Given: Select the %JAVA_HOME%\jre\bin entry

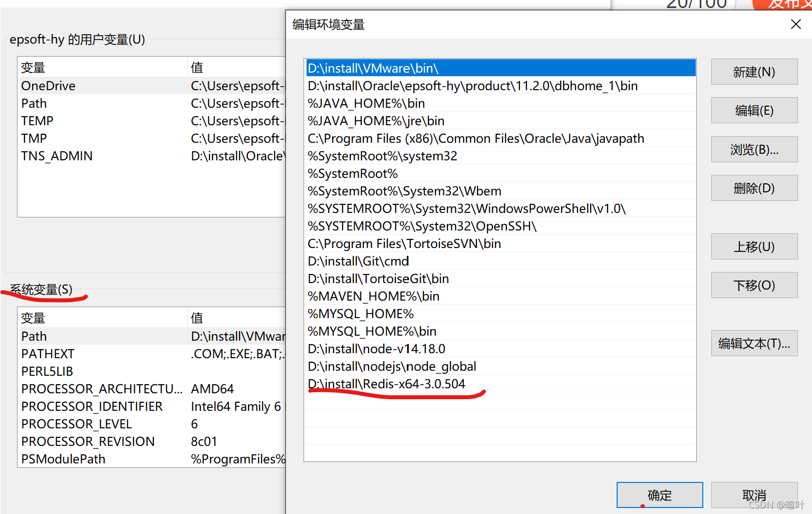Looking at the screenshot, I should click(500, 121).
